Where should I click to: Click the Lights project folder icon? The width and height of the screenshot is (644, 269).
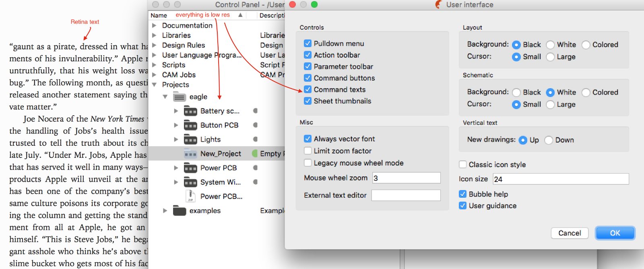[190, 139]
